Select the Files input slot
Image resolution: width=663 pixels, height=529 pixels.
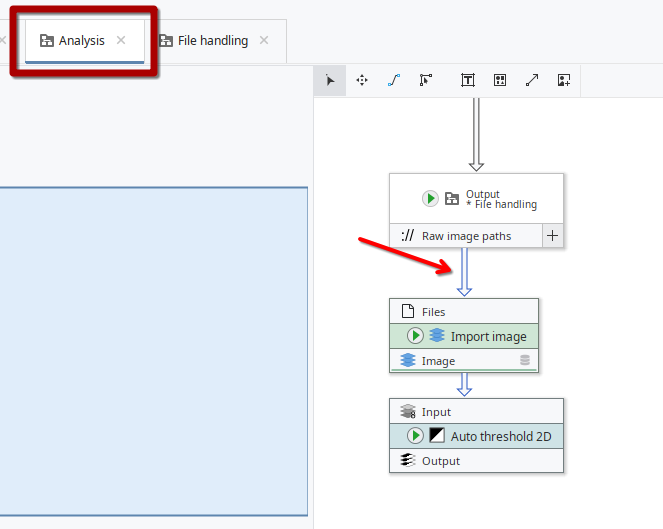point(464,312)
